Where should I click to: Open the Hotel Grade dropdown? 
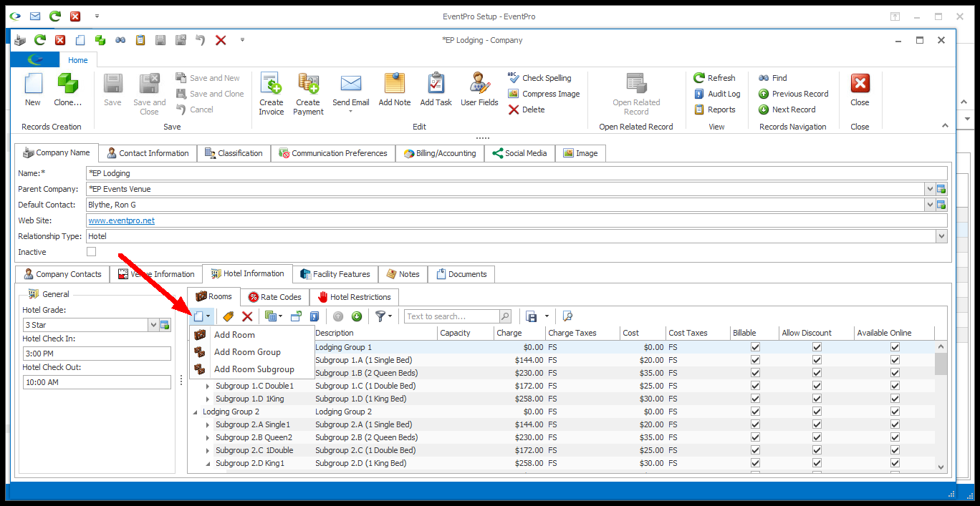(x=153, y=325)
